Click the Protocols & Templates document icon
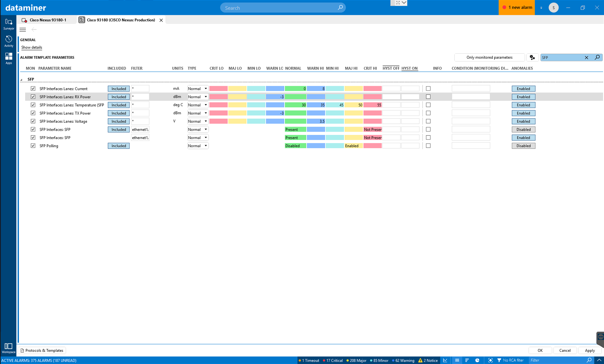The image size is (604, 364). (x=22, y=350)
